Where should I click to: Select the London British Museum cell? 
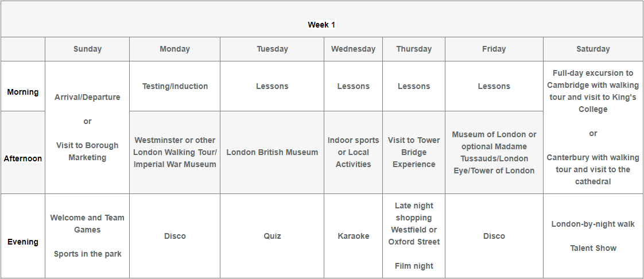coord(272,152)
